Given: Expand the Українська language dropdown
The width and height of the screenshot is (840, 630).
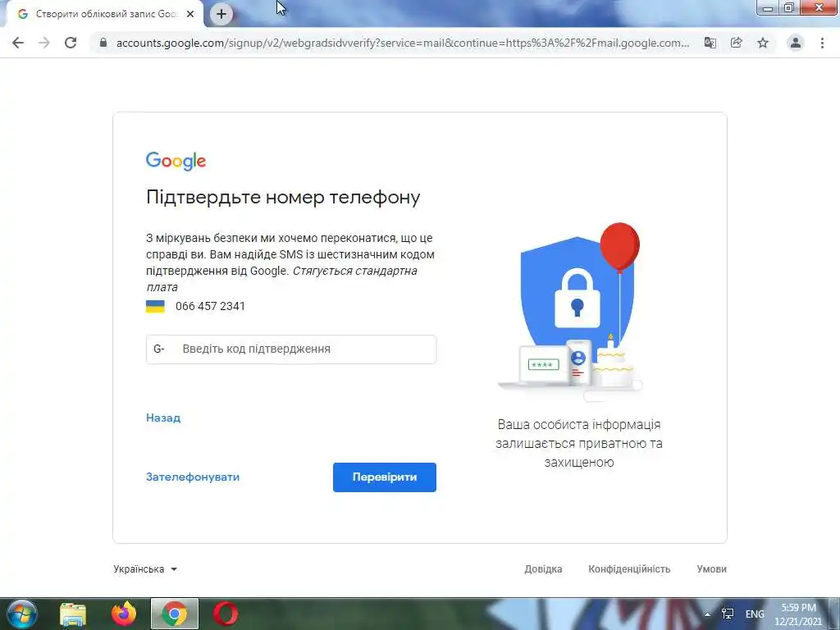Looking at the screenshot, I should coord(145,569).
